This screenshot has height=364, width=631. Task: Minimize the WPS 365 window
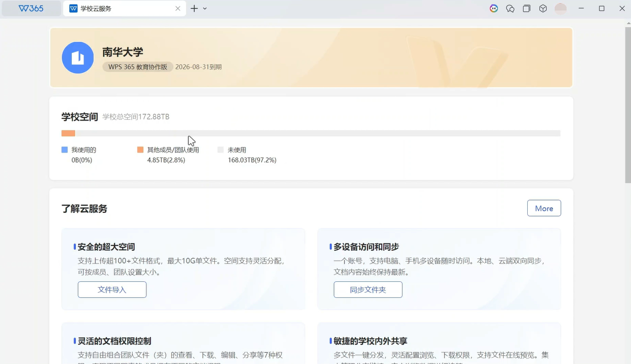(x=582, y=8)
